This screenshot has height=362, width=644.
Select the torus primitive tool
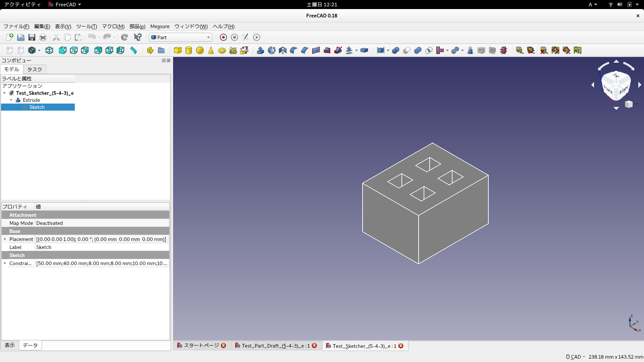click(222, 50)
